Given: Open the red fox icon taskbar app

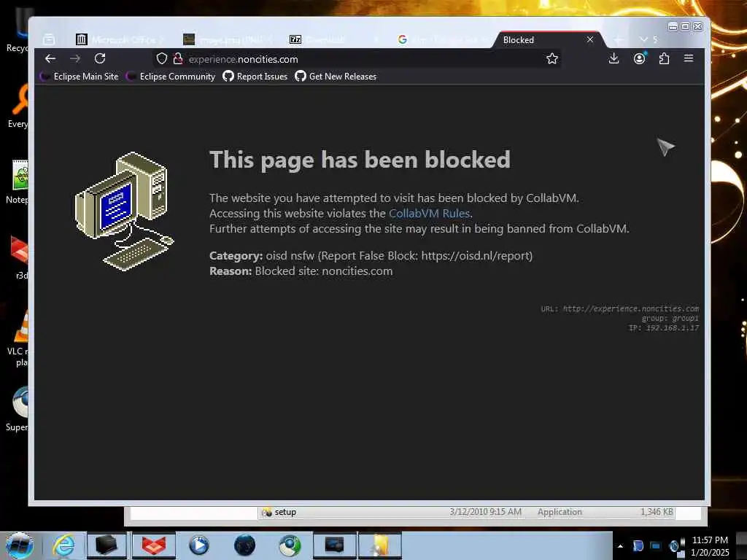Looking at the screenshot, I should (x=153, y=545).
